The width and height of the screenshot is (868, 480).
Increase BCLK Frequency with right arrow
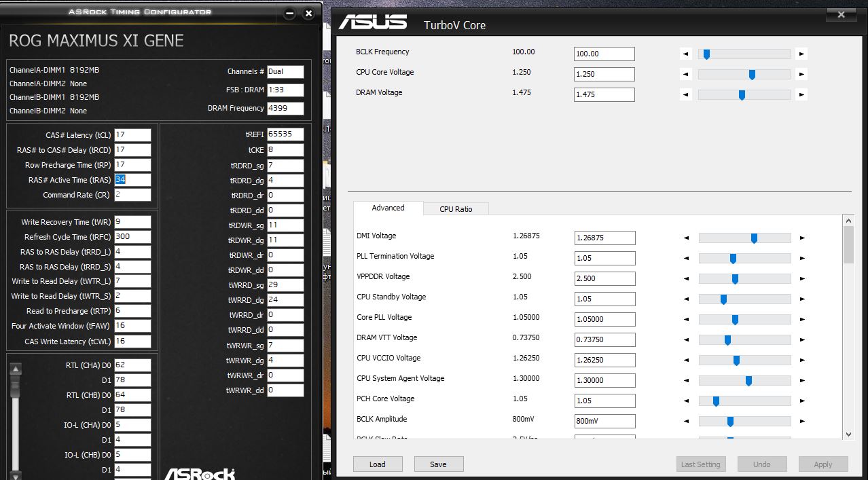pos(802,54)
